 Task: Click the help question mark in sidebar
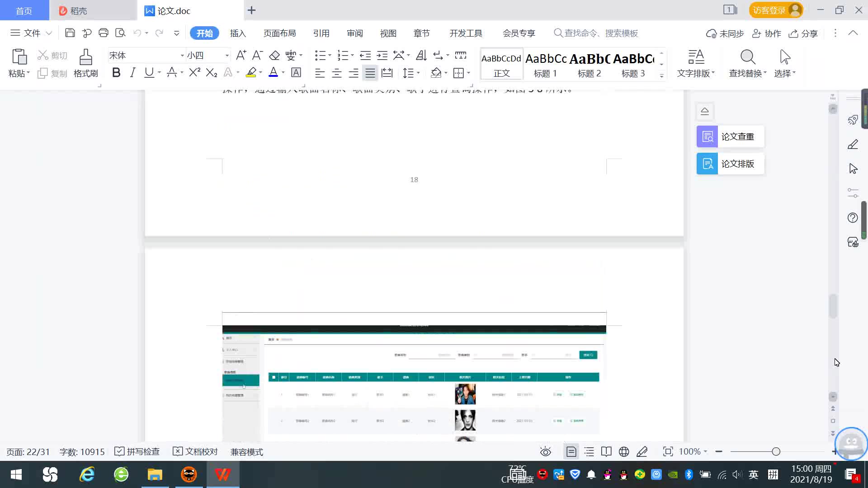(x=853, y=218)
